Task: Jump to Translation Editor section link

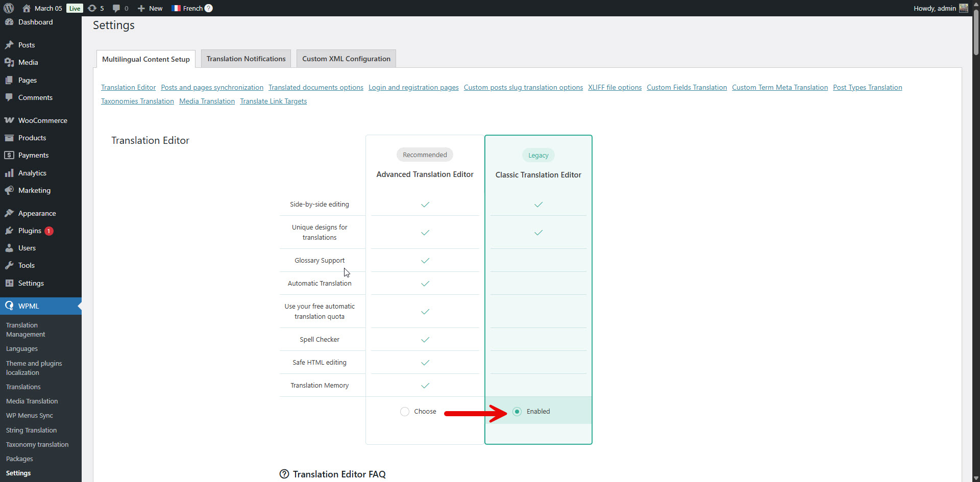Action: (x=129, y=88)
